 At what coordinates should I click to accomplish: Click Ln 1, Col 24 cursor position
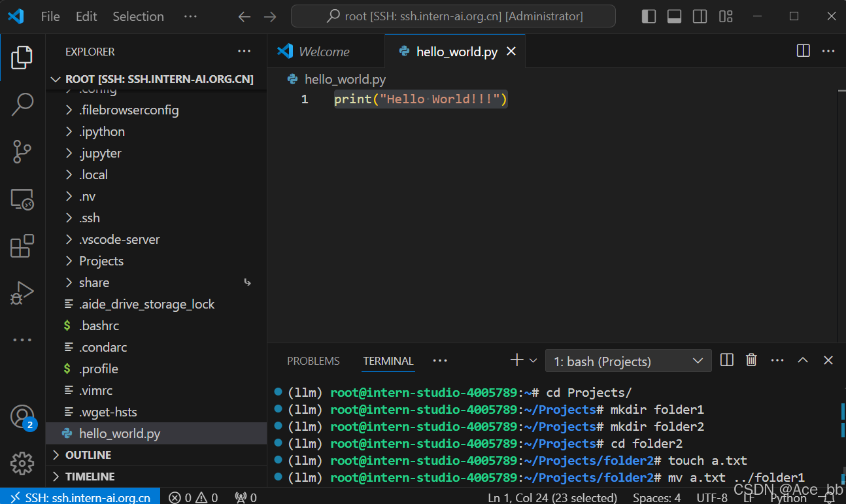point(552,497)
